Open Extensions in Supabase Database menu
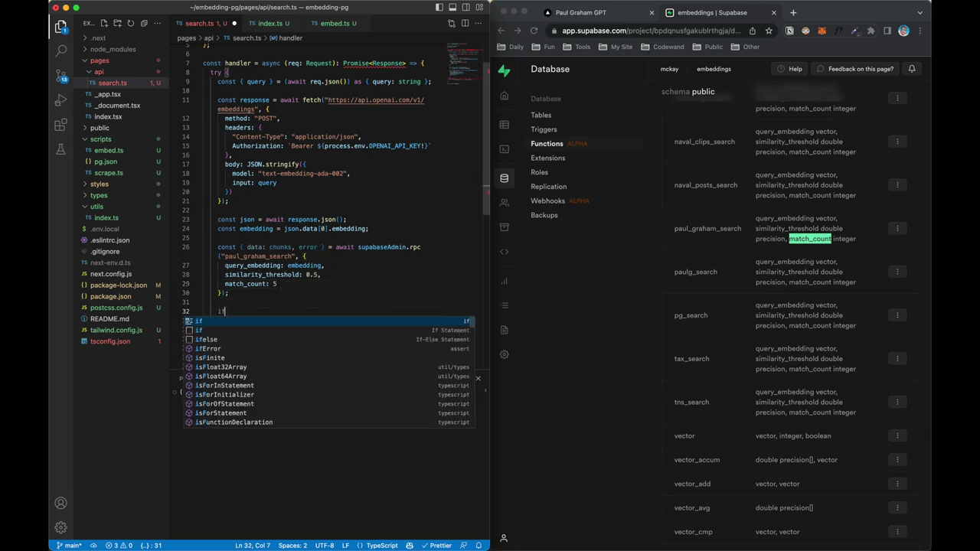980x551 pixels. [x=548, y=158]
